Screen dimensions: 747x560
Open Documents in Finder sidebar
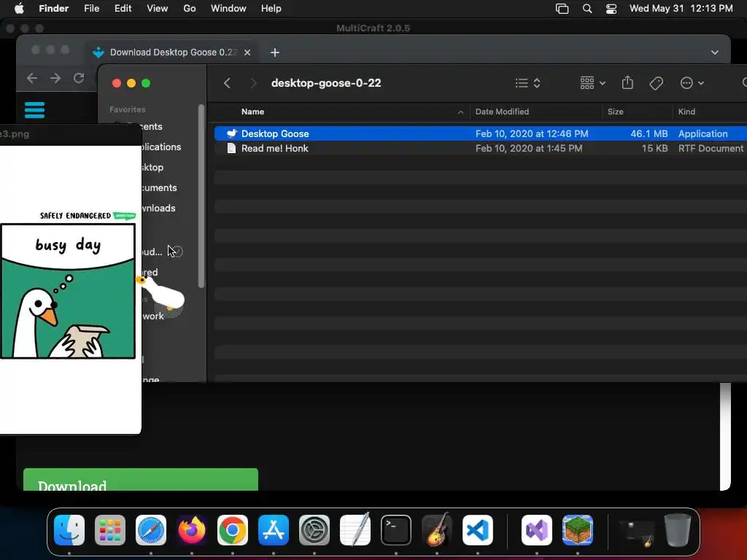pos(158,187)
